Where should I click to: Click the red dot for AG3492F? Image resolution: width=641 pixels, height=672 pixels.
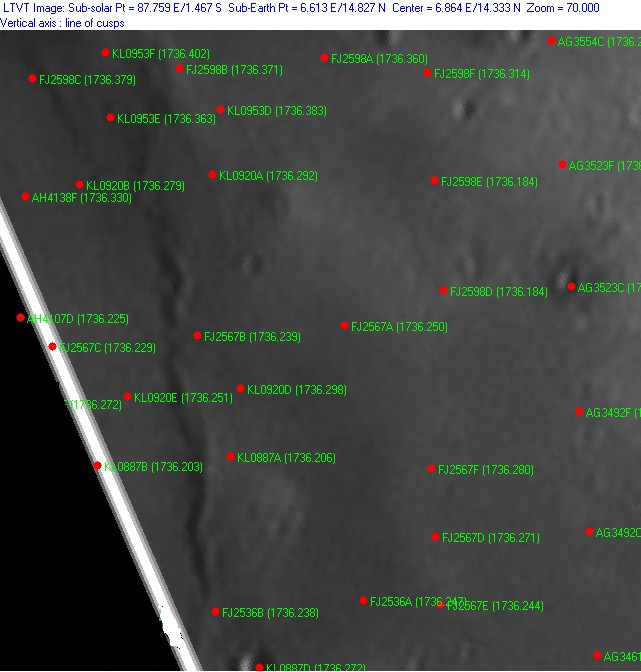pyautogui.click(x=580, y=412)
